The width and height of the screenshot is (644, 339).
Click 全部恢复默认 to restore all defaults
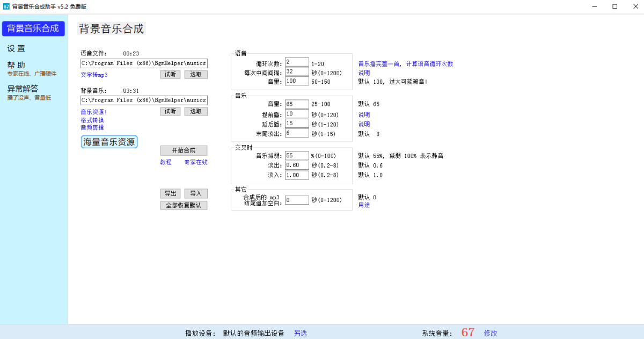[x=184, y=205]
